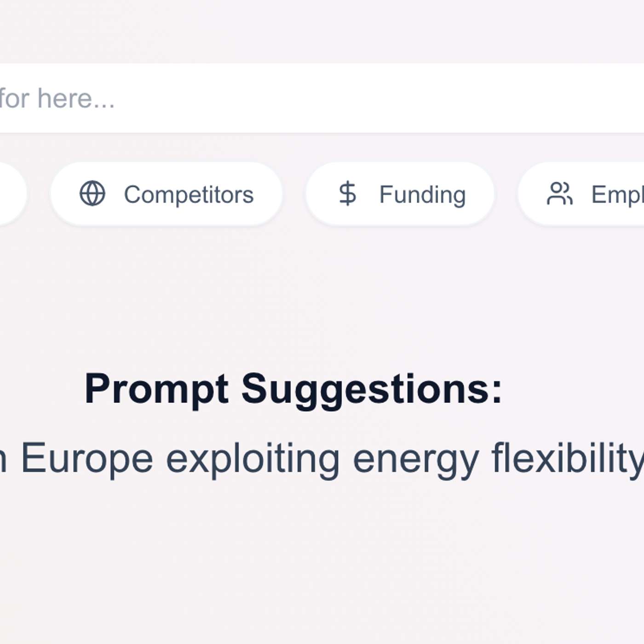Screen dimensions: 644x644
Task: Click the word "Competitors" label
Action: pyautogui.click(x=189, y=195)
